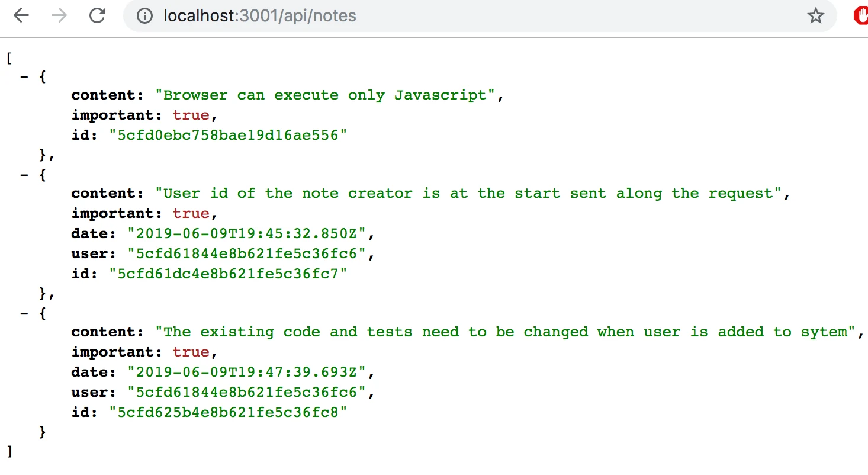The width and height of the screenshot is (868, 475).
Task: Open the site information icon in the address bar
Action: coord(144,15)
